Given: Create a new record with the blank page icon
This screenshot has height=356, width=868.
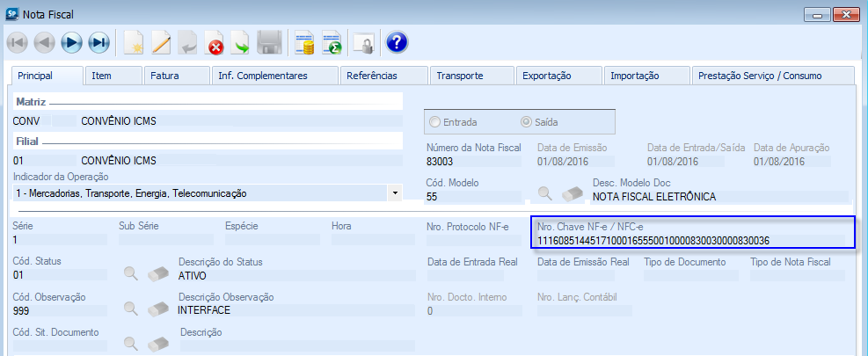Looking at the screenshot, I should pos(133,42).
